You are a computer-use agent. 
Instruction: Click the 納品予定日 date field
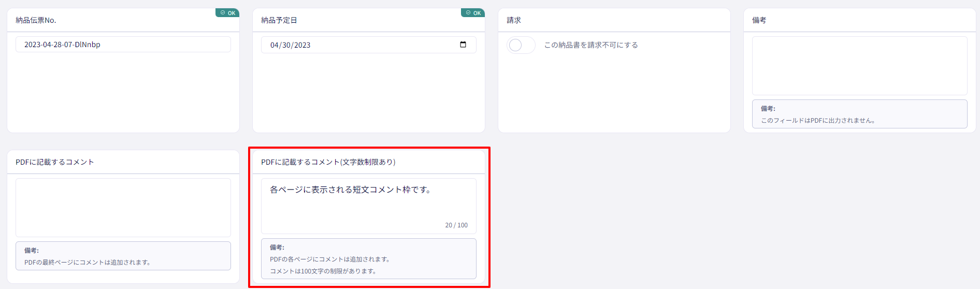point(369,45)
